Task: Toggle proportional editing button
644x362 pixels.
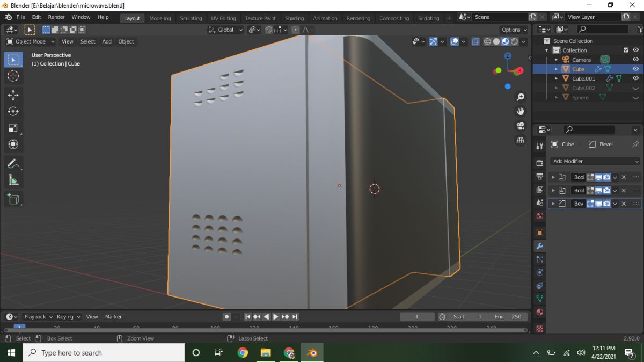Action: pos(295,30)
